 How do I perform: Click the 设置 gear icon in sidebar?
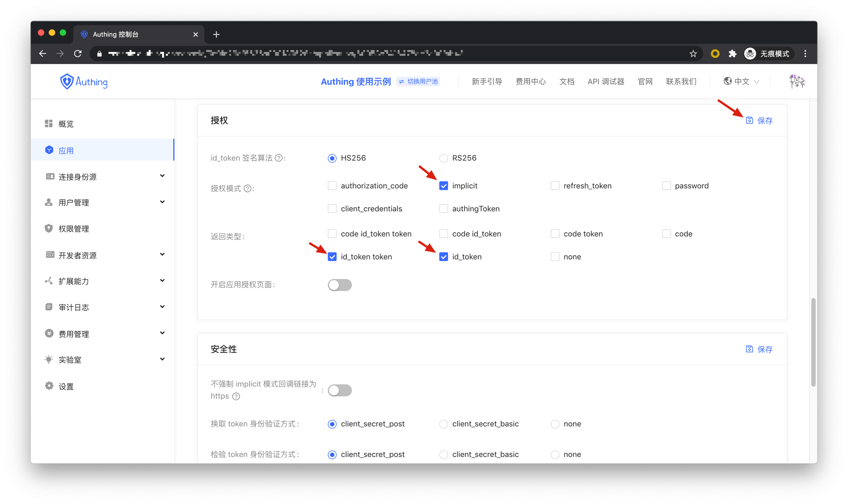coord(49,386)
